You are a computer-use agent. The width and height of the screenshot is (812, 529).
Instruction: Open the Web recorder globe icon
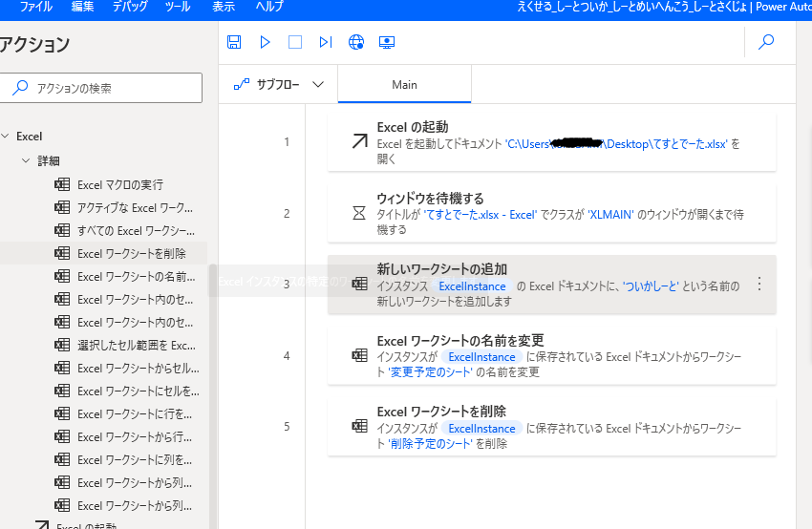pyautogui.click(x=356, y=42)
